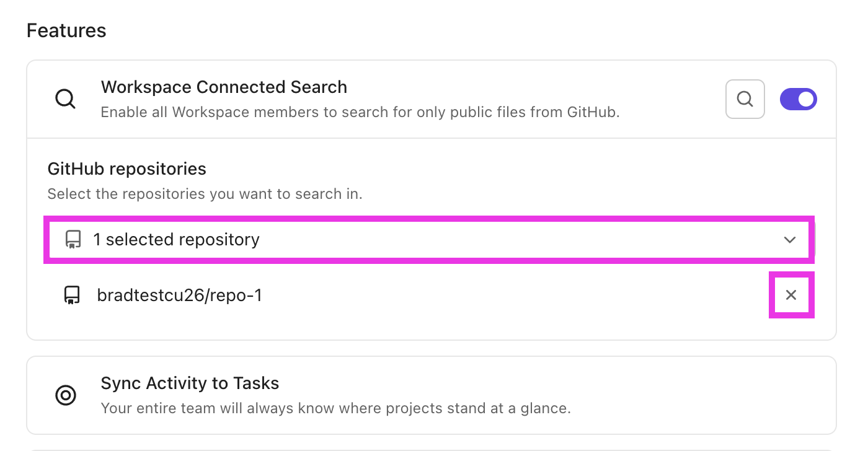This screenshot has width=868, height=451.
Task: Click the target icon for Sync Activity to Tasks
Action: [66, 395]
